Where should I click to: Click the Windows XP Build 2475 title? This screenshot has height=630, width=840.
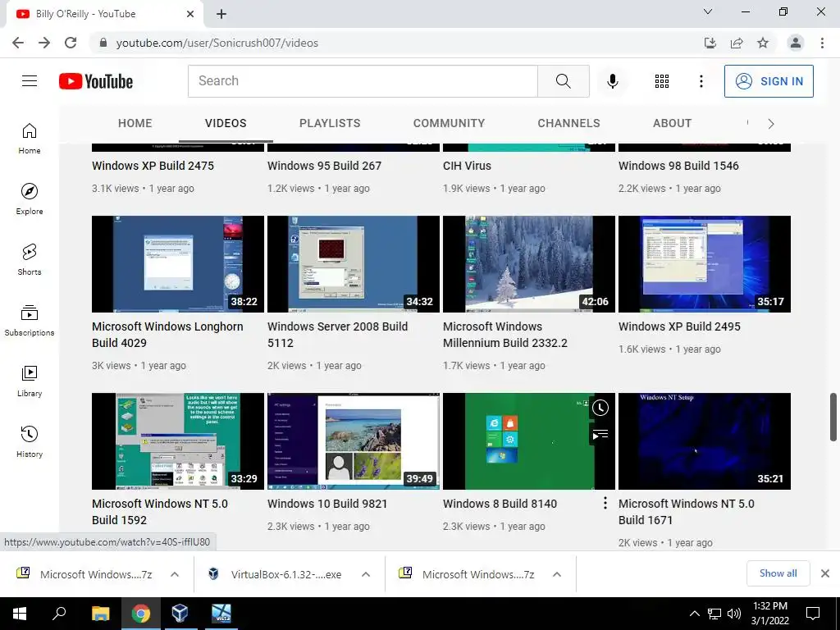(153, 166)
